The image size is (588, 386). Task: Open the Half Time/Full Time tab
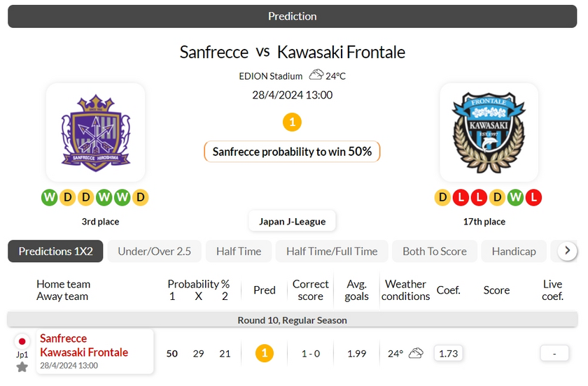point(332,251)
